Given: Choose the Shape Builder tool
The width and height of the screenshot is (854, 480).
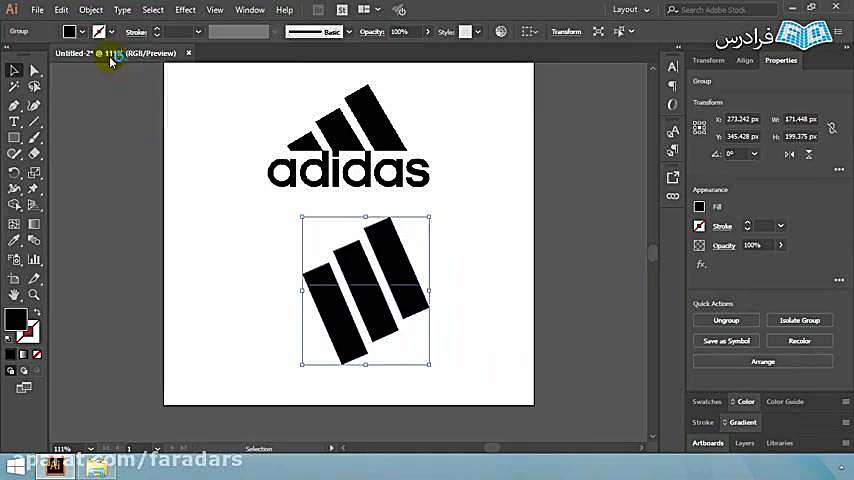Looking at the screenshot, I should (14, 205).
